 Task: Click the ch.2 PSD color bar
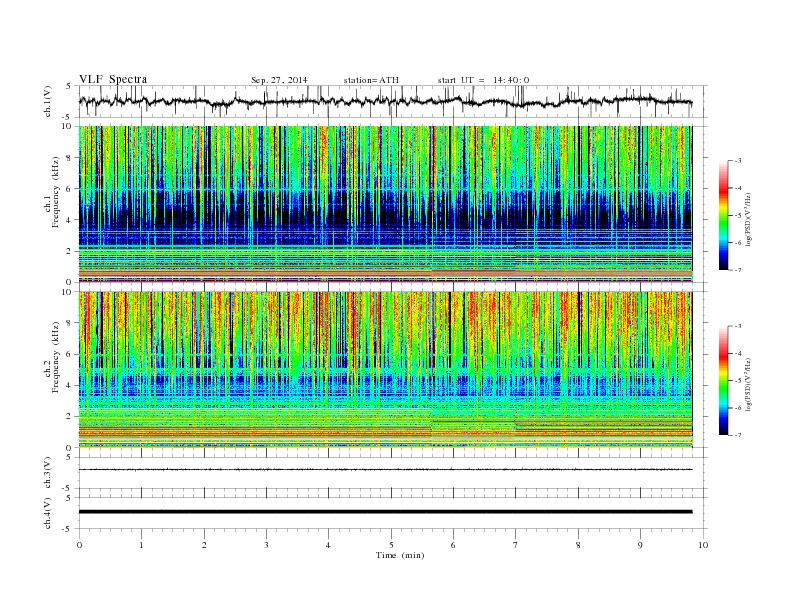coord(723,380)
